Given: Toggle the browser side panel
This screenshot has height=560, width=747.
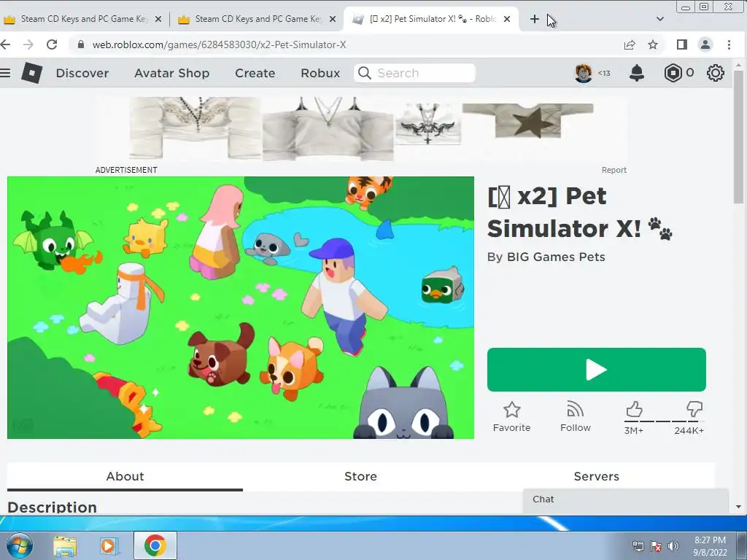Looking at the screenshot, I should (x=682, y=44).
